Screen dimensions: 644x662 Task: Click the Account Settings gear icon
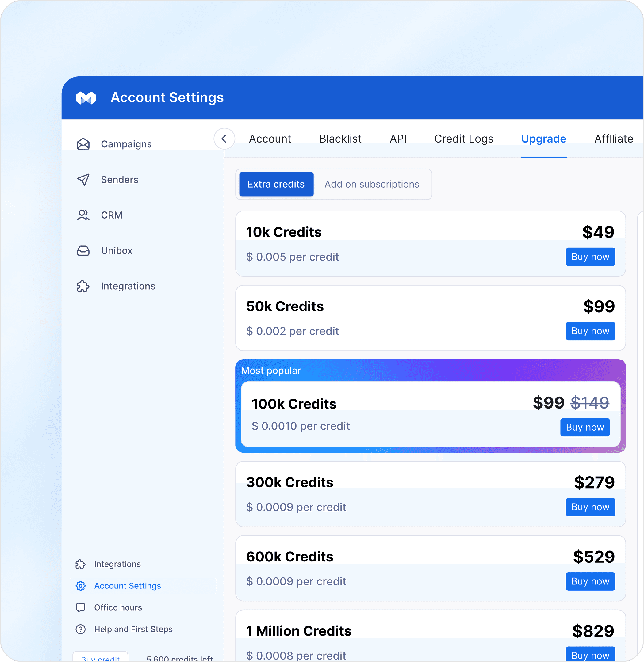coord(80,586)
